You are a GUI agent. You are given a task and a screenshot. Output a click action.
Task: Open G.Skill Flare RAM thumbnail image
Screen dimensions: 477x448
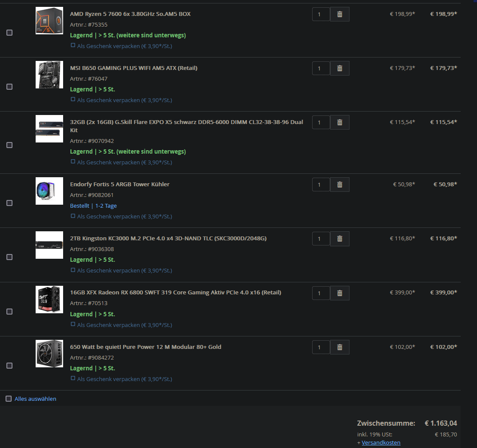(x=49, y=129)
